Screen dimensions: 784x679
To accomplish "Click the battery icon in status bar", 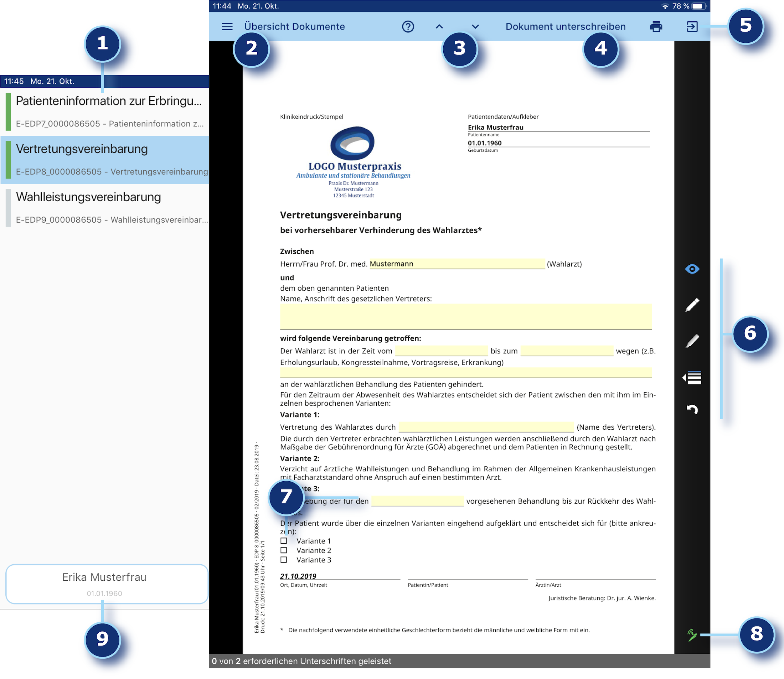I will point(699,6).
